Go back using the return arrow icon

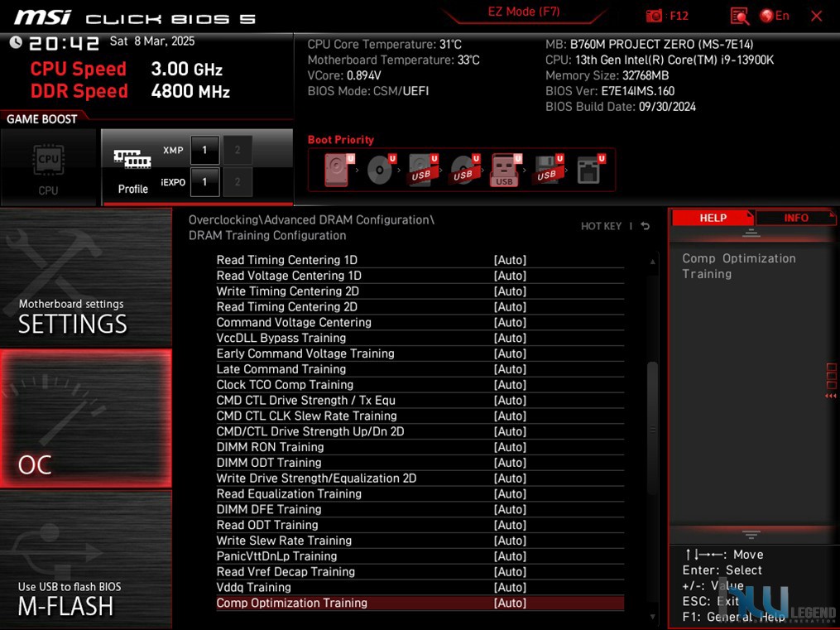point(646,226)
